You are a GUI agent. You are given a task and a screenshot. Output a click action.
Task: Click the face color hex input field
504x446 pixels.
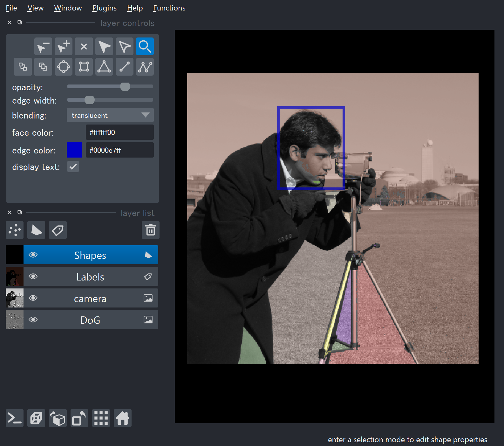coord(119,132)
